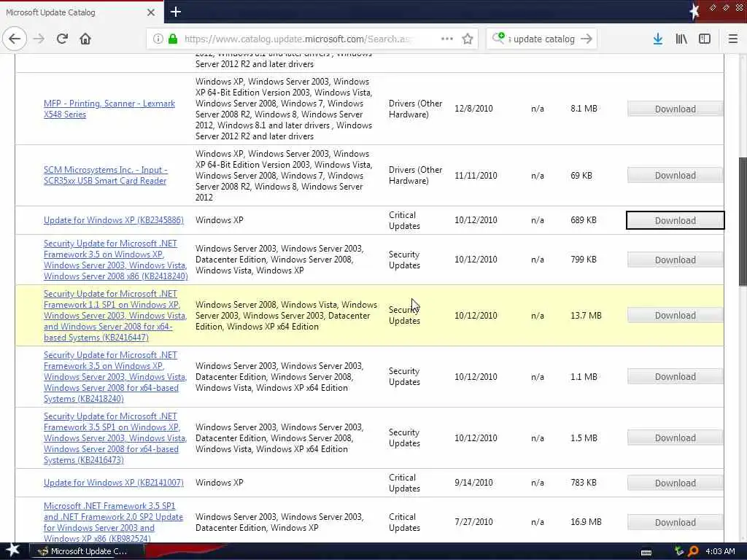Download the 1.1 MB security update
Viewport: 747px width, 560px height.
[675, 377]
